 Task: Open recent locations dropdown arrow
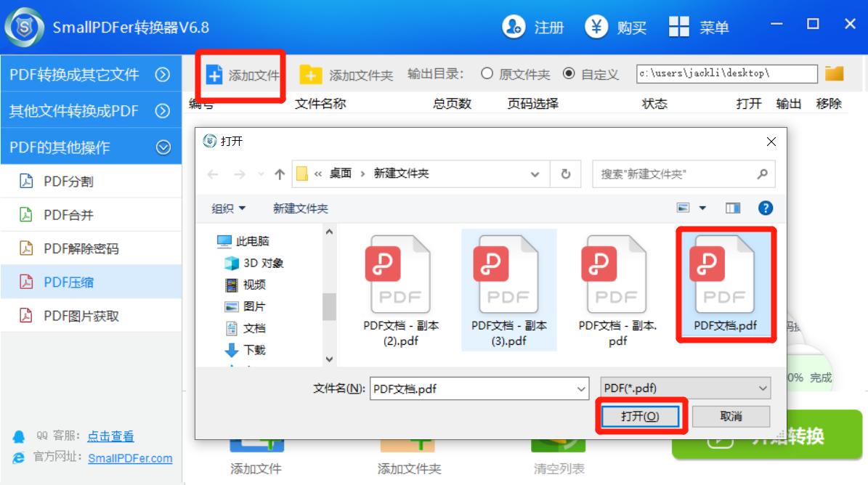261,174
